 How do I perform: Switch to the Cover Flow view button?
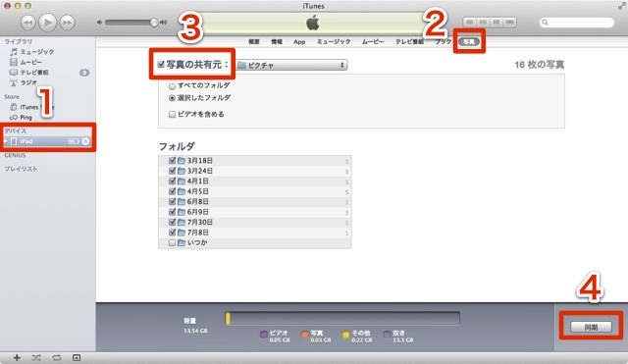509,22
